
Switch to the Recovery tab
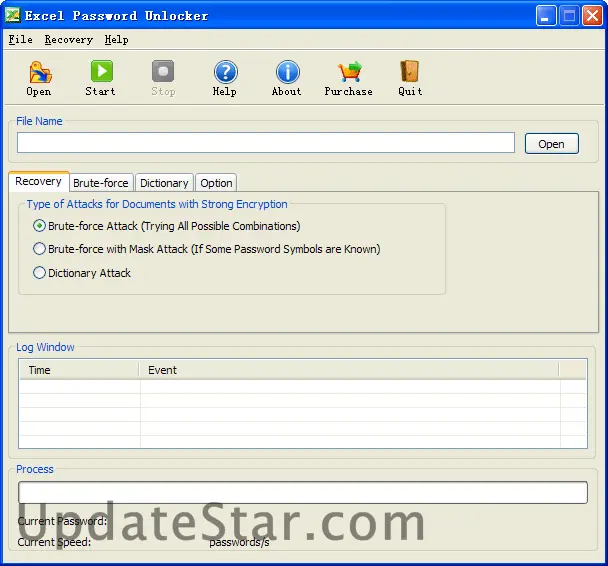(x=38, y=181)
